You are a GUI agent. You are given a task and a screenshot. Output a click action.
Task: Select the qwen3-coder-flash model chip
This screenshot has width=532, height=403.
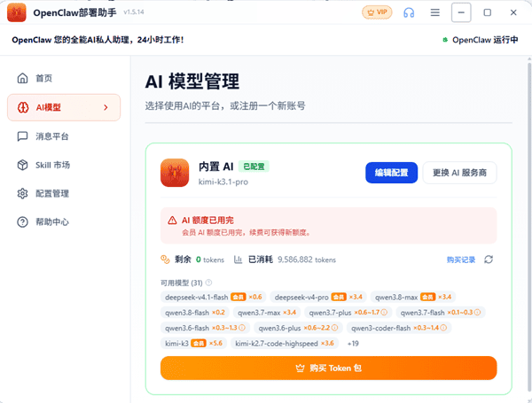pos(399,328)
